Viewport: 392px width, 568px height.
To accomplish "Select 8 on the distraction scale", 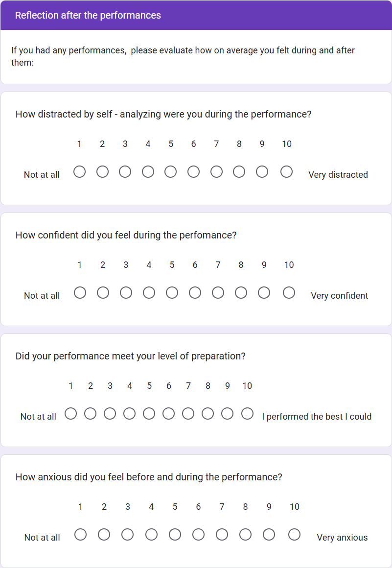I will click(239, 172).
